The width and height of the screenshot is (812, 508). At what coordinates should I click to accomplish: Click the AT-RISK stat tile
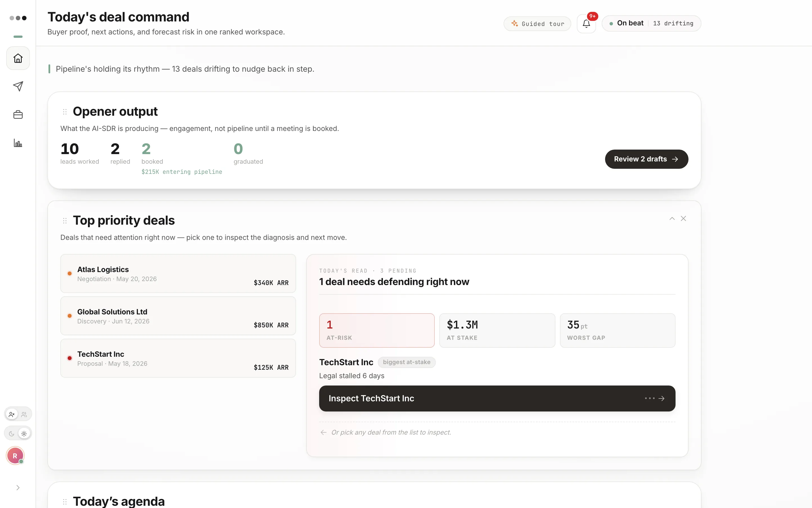click(x=377, y=330)
